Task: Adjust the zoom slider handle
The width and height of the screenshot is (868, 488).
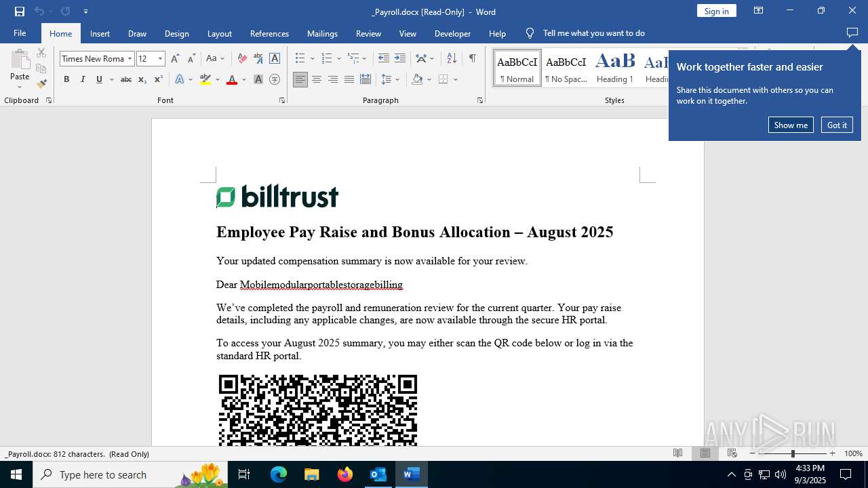Action: click(793, 453)
